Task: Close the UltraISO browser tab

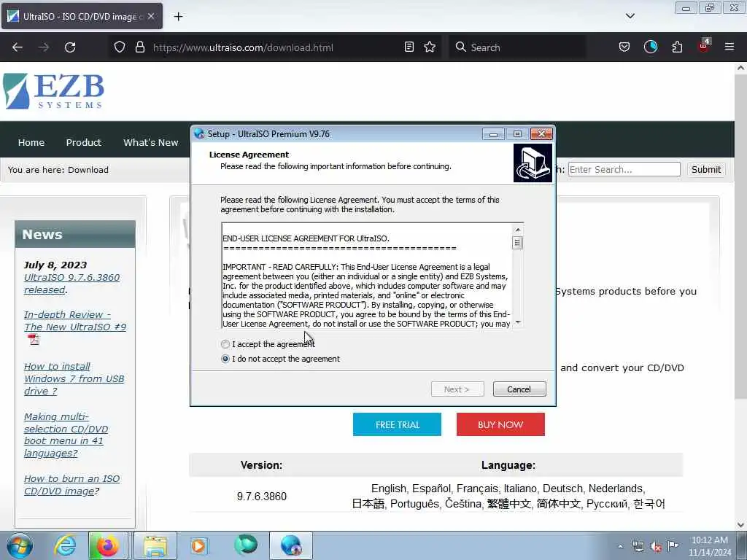Action: pos(150,16)
